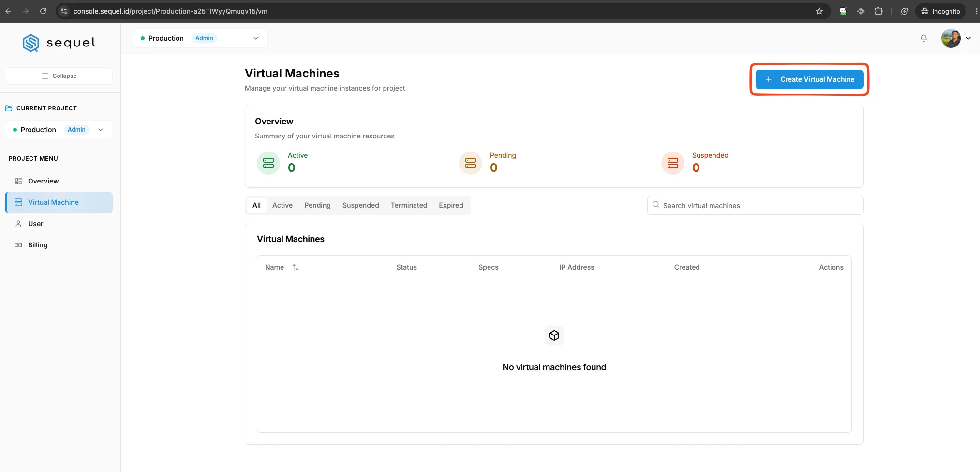
Task: Click the Suspended servers overview icon
Action: [x=673, y=163]
